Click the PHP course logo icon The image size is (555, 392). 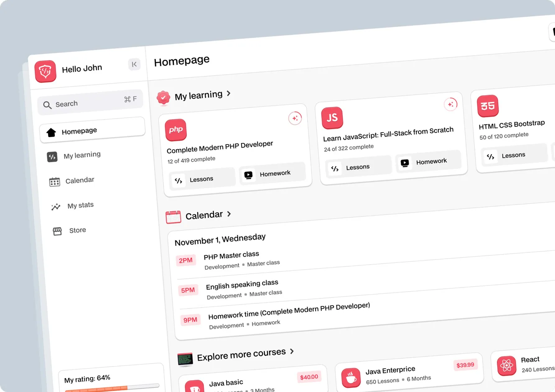[x=176, y=130]
